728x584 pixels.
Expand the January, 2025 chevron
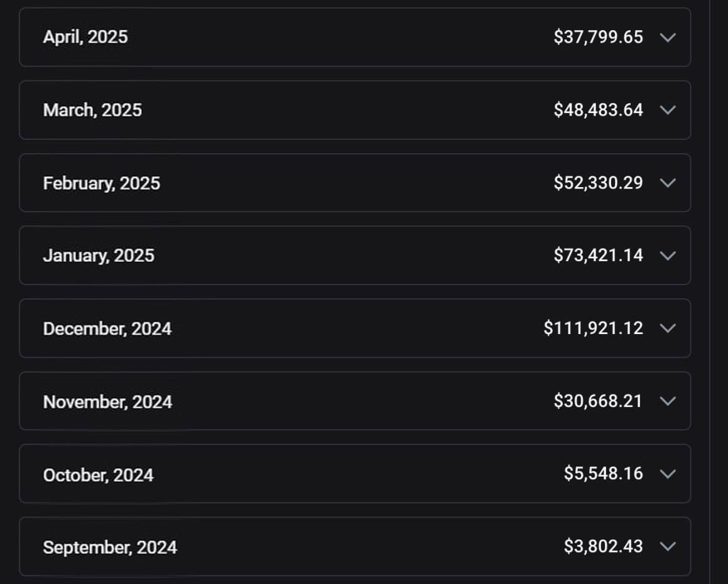click(x=668, y=256)
